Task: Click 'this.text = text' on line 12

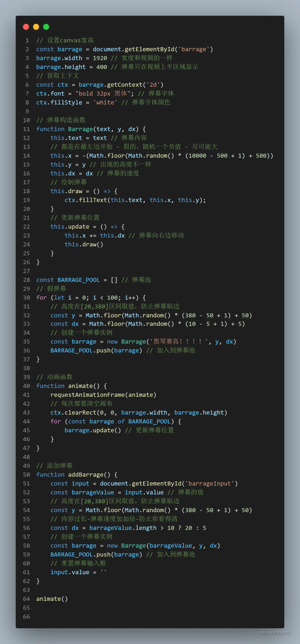Action: click(79, 138)
